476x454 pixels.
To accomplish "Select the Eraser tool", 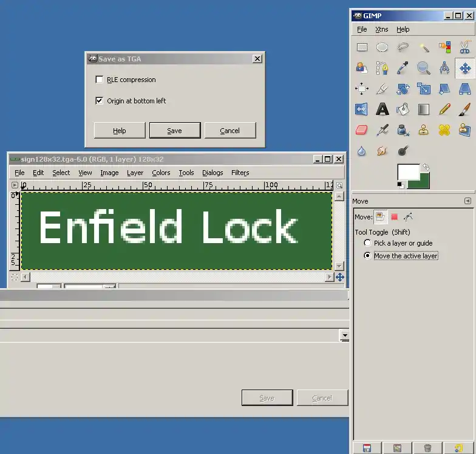I will tap(362, 129).
